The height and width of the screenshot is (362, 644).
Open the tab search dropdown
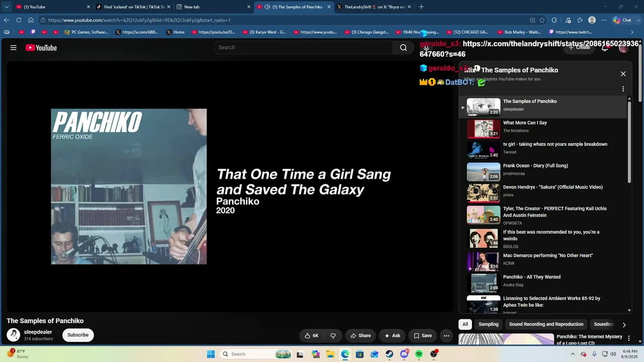tap(7, 7)
